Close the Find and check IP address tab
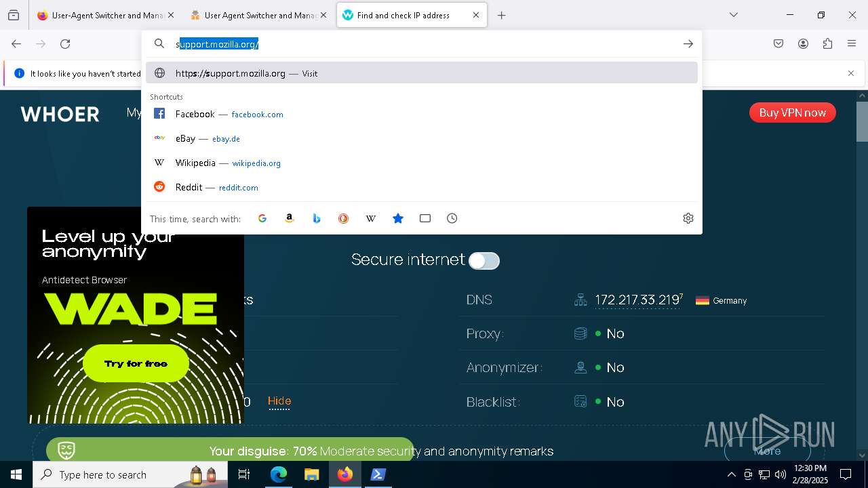868x488 pixels. point(476,15)
